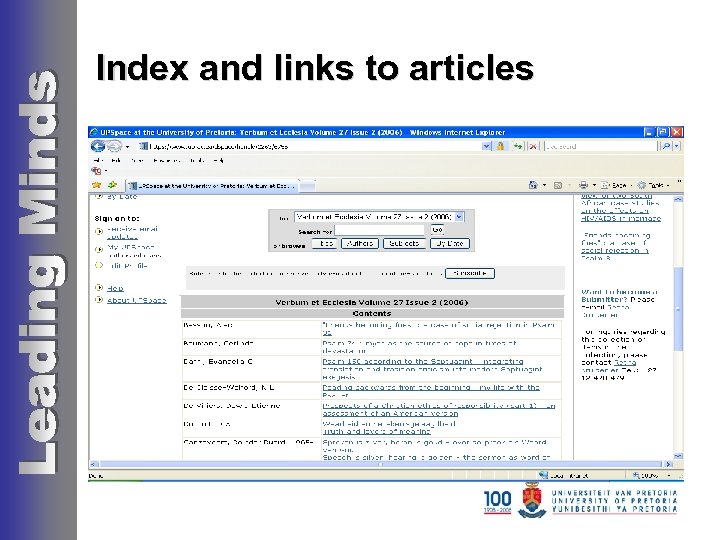The image size is (720, 540).
Task: Select the UPSpace browser tab
Action: [x=212, y=186]
